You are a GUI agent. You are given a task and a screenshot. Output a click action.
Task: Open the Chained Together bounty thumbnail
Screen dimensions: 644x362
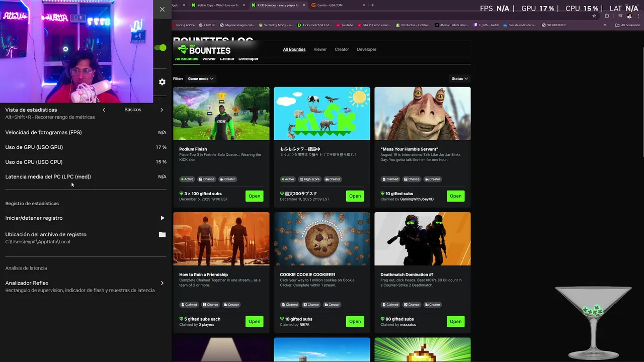point(221,239)
